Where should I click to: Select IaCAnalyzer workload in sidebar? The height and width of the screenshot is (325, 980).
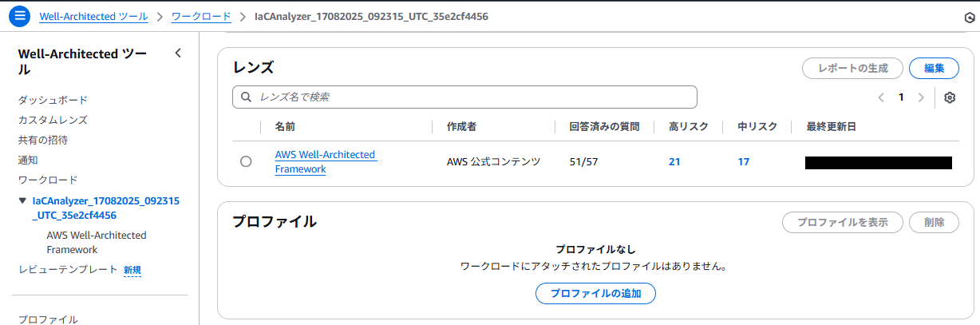(x=106, y=208)
